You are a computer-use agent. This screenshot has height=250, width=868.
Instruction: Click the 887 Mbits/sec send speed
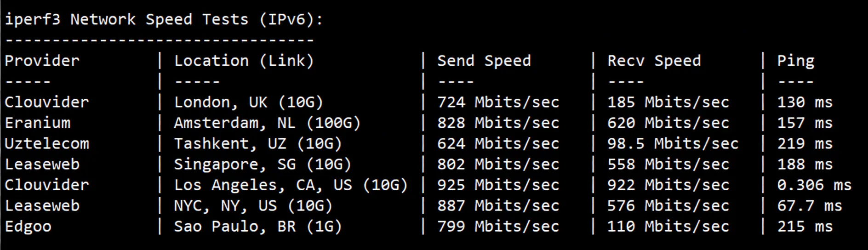tap(498, 205)
